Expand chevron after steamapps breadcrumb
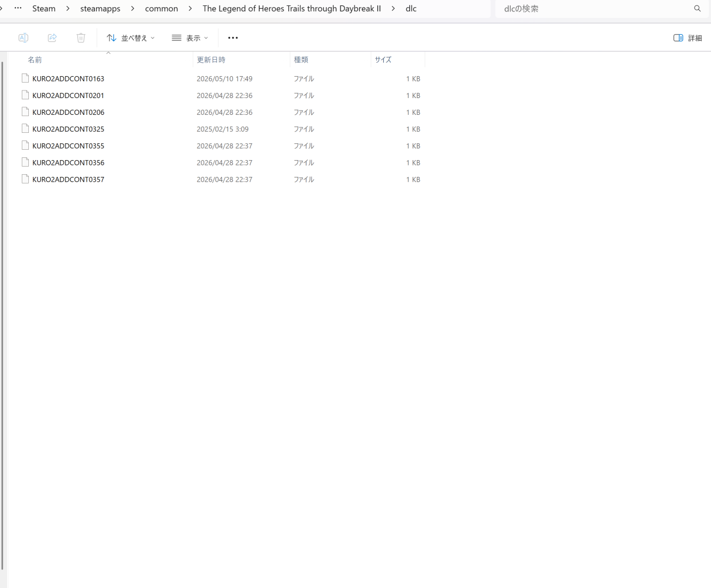 [132, 9]
